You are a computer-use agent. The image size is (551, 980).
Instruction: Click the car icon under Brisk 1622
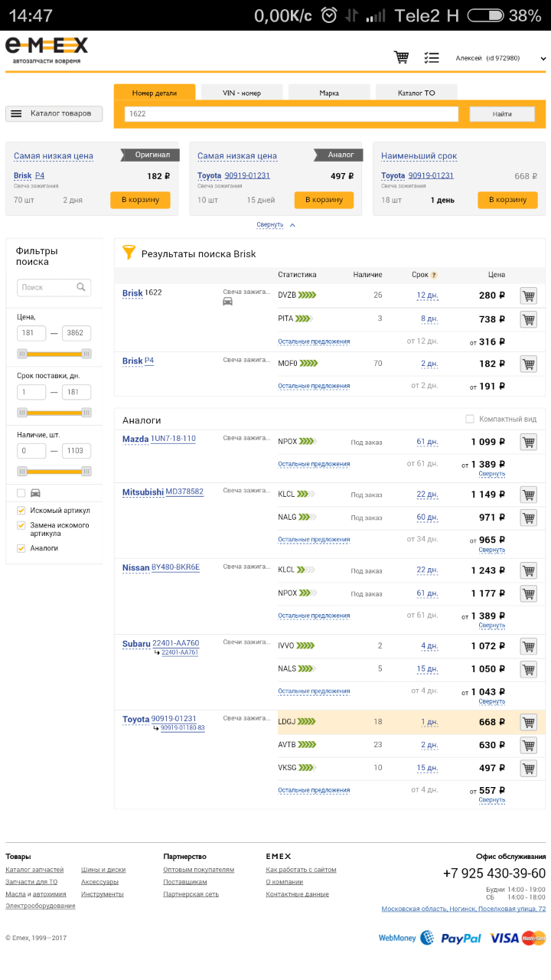pyautogui.click(x=227, y=302)
